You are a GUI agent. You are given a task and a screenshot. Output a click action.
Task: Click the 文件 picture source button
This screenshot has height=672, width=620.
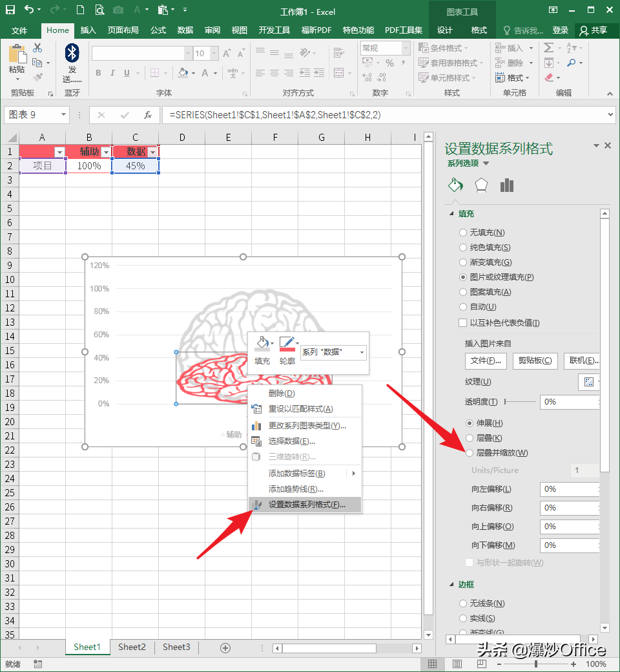coord(486,361)
